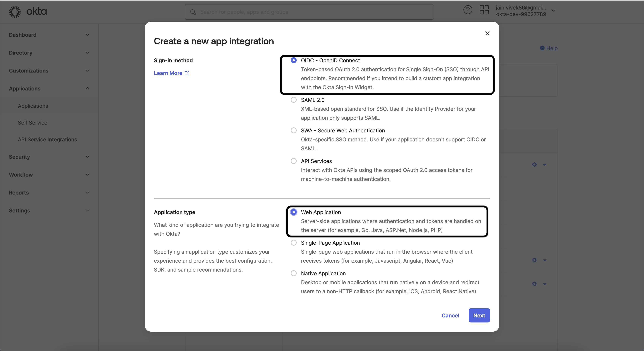The width and height of the screenshot is (644, 351).
Task: Choose Single-Page Application type
Action: (x=293, y=243)
